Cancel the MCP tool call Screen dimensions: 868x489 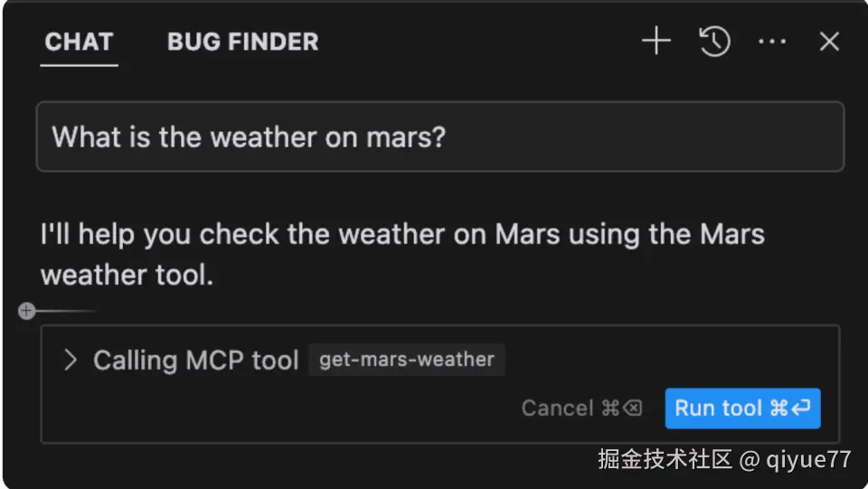click(x=557, y=409)
